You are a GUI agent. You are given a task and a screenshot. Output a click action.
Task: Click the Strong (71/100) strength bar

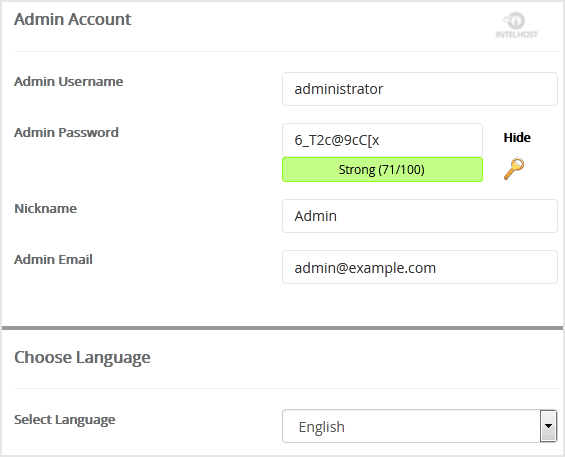tap(382, 169)
